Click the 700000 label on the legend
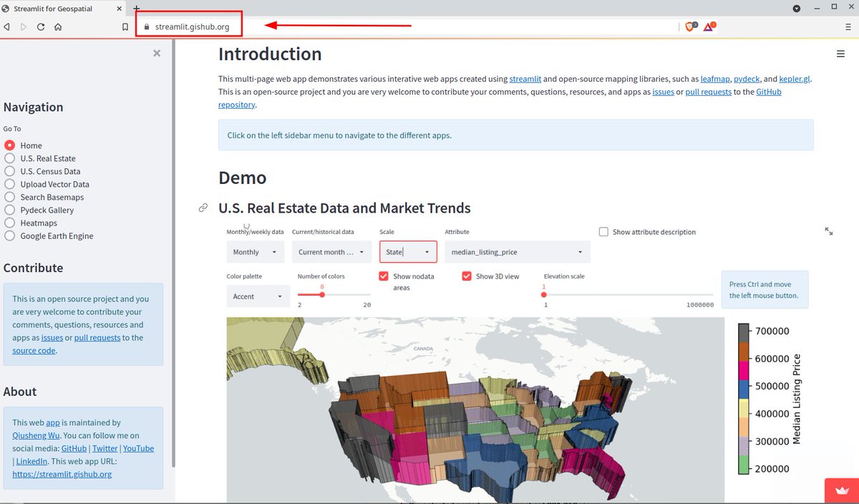 tap(772, 331)
